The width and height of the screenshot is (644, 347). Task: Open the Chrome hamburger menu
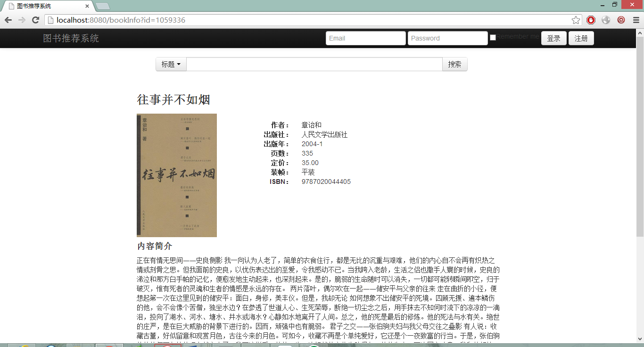636,20
